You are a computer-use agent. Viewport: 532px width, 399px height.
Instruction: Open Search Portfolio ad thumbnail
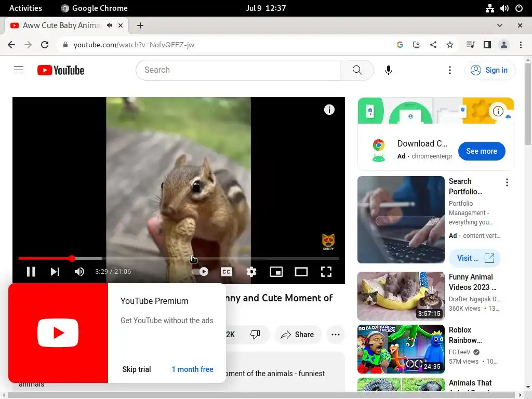tap(401, 220)
